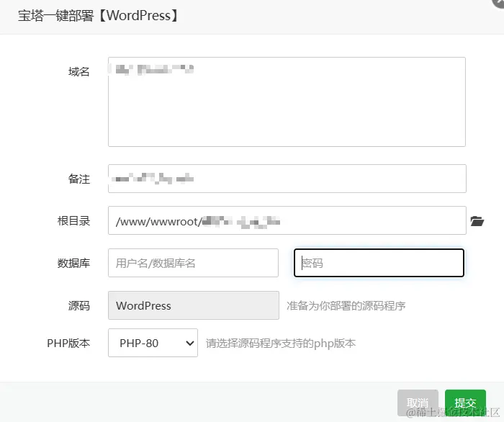Click the PHP版本 label
Image resolution: width=504 pixels, height=422 pixels.
click(x=68, y=344)
